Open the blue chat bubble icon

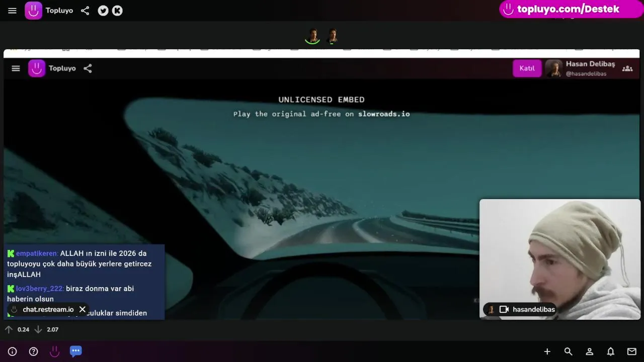75,351
